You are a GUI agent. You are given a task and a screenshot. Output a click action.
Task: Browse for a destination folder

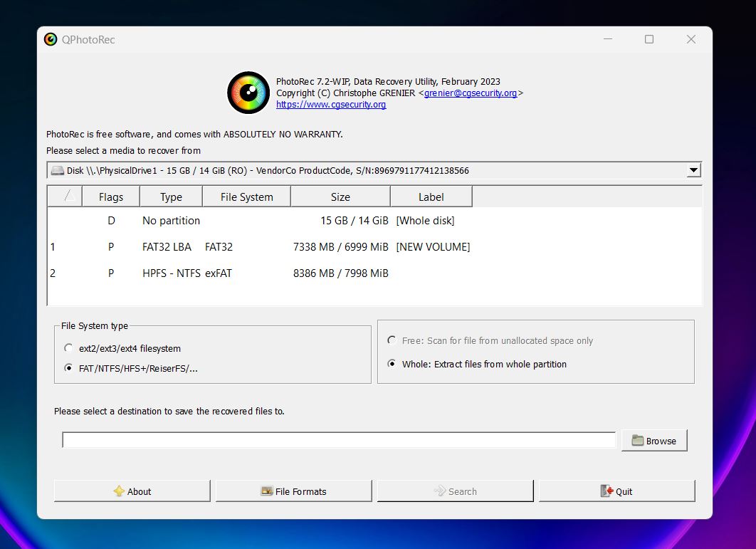click(654, 441)
